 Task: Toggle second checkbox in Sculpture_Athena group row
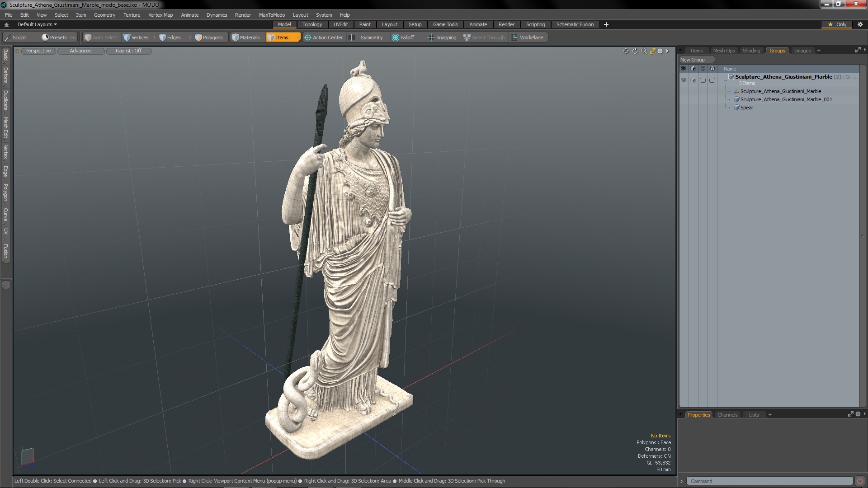point(712,80)
